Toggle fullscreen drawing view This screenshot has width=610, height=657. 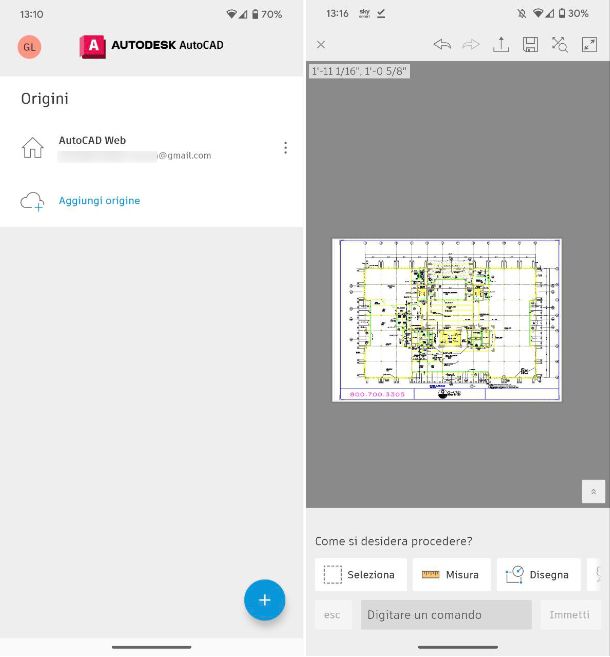(589, 44)
